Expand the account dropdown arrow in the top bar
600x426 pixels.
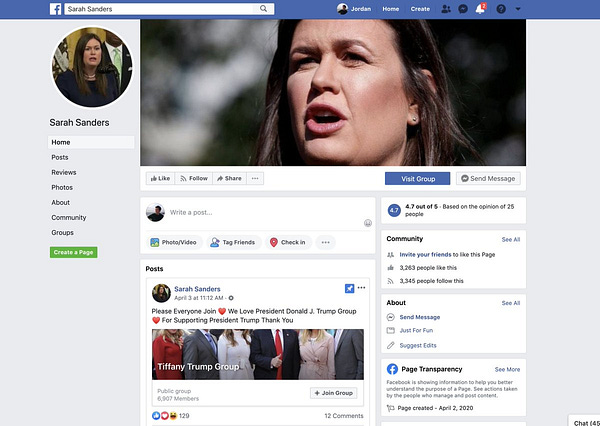point(518,9)
